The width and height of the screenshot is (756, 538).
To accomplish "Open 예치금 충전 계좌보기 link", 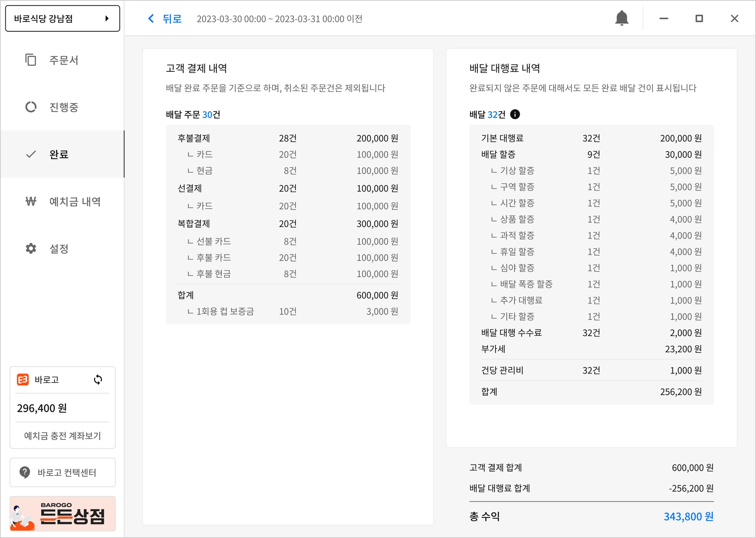I will [x=62, y=436].
